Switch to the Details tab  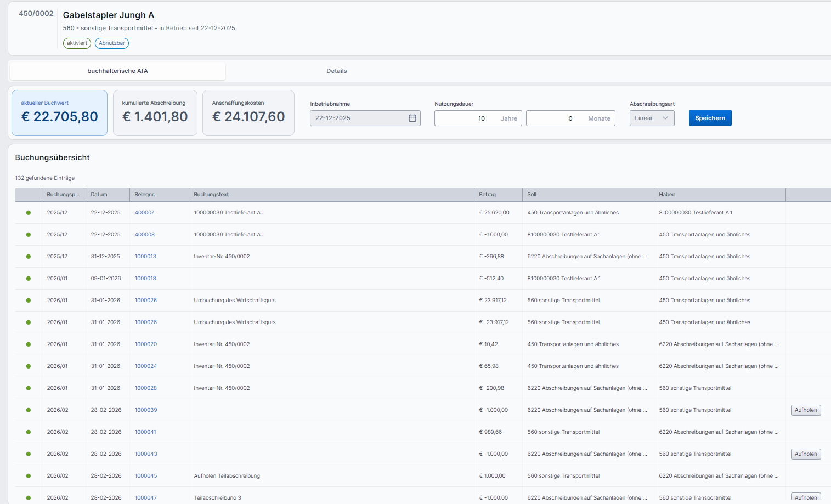click(336, 71)
